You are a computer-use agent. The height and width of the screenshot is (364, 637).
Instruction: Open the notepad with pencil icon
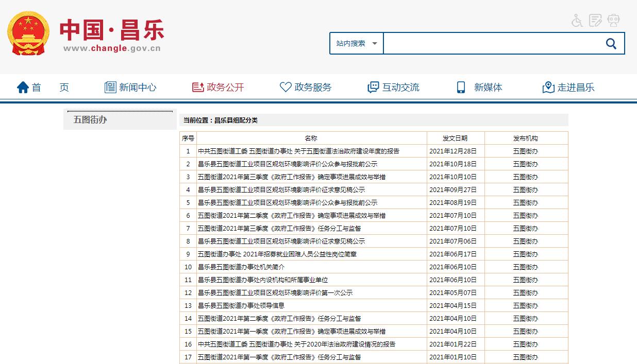(x=595, y=21)
